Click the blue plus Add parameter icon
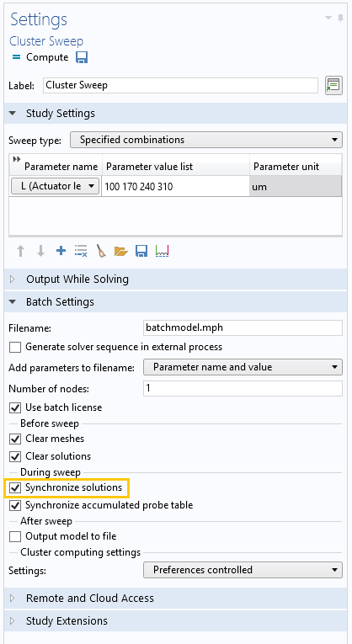This screenshot has width=352, height=644. coord(61,251)
